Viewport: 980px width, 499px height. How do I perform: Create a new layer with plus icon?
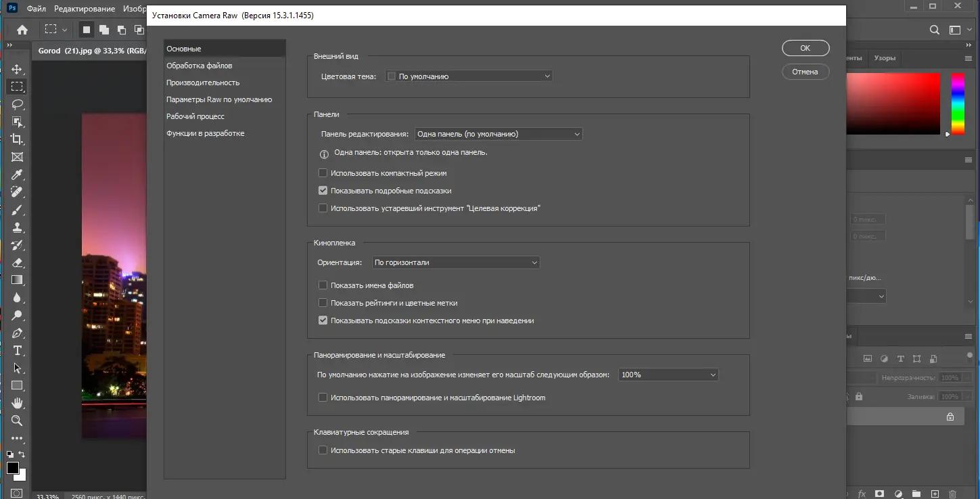[935, 494]
